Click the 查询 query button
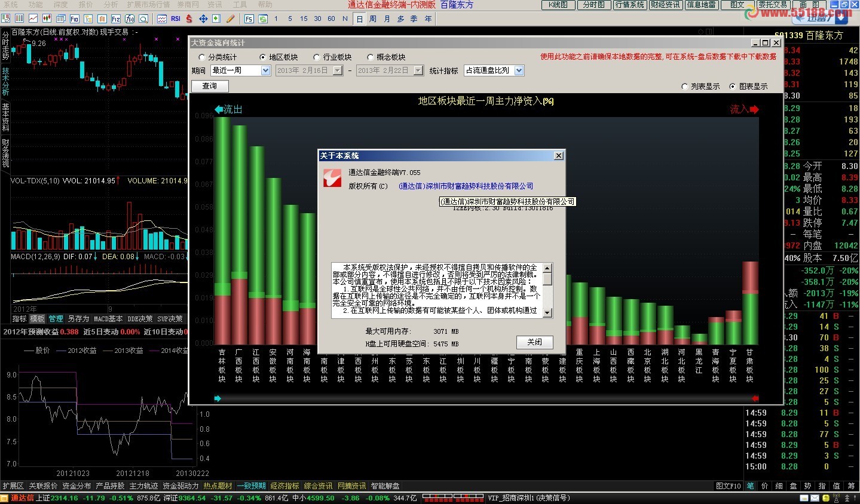The image size is (860, 504). (209, 86)
